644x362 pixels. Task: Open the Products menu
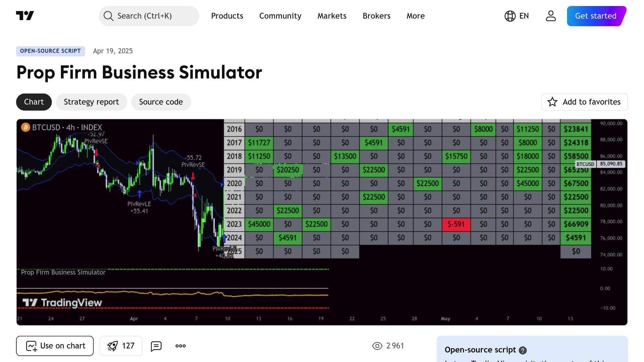[227, 16]
